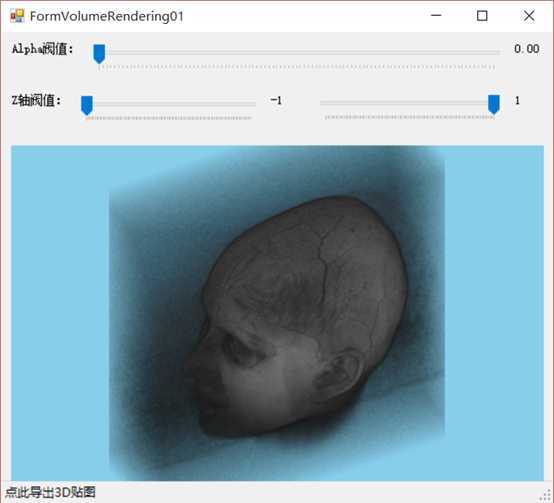Click the Z-axis maximum value 1
The width and height of the screenshot is (554, 503).
(517, 101)
